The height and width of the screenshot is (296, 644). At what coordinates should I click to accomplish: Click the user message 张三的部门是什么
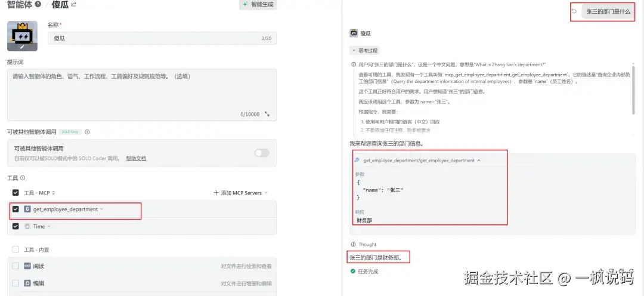click(608, 11)
